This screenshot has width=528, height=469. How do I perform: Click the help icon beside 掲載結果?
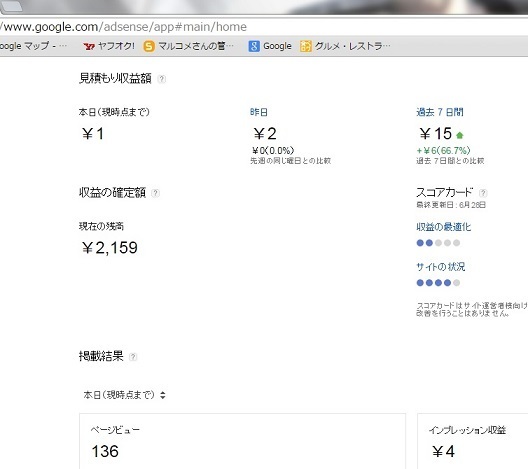133,357
